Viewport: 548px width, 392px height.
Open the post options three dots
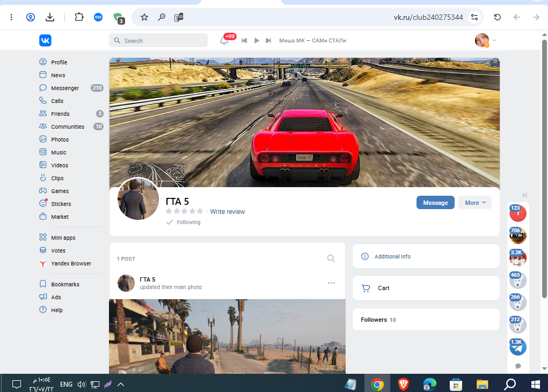331,283
